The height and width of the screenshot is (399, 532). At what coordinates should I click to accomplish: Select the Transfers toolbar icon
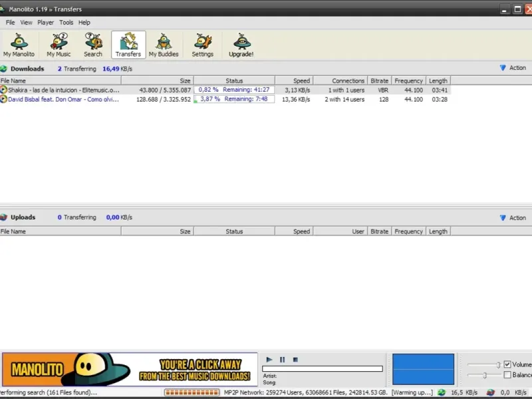pyautogui.click(x=128, y=45)
